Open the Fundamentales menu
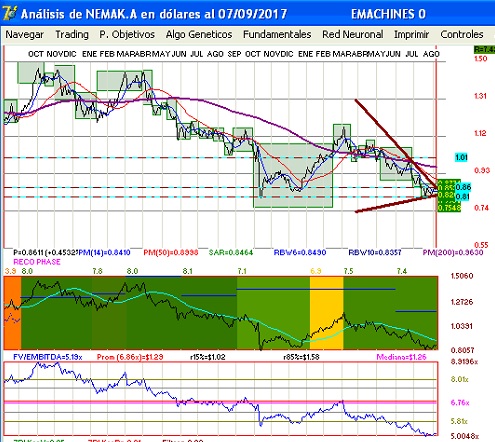Viewport: 495px width, 442px height. (x=277, y=34)
